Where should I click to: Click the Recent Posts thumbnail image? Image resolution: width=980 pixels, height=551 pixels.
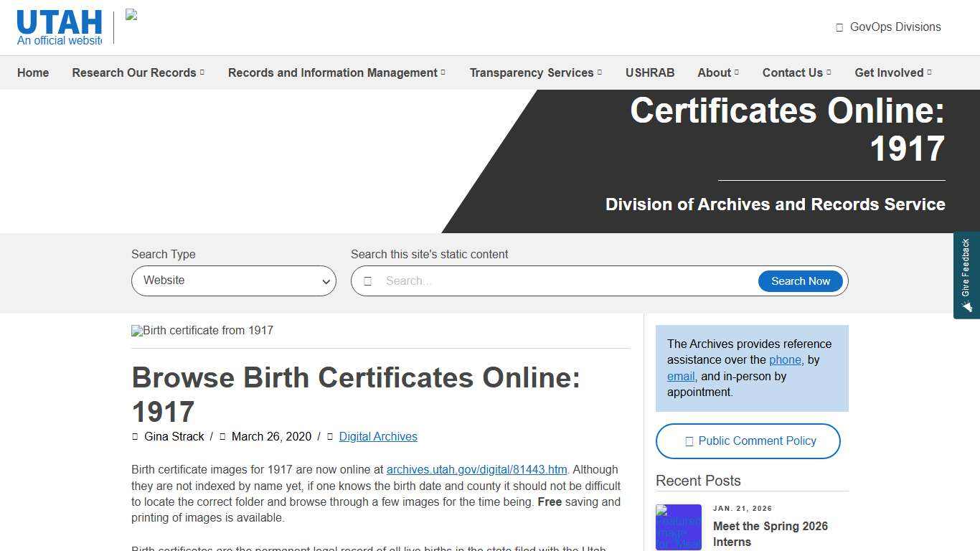[678, 527]
